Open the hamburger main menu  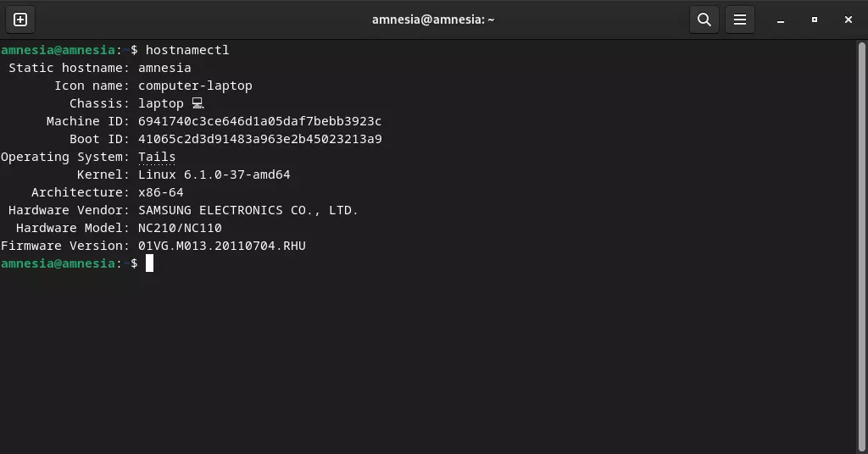(x=739, y=20)
